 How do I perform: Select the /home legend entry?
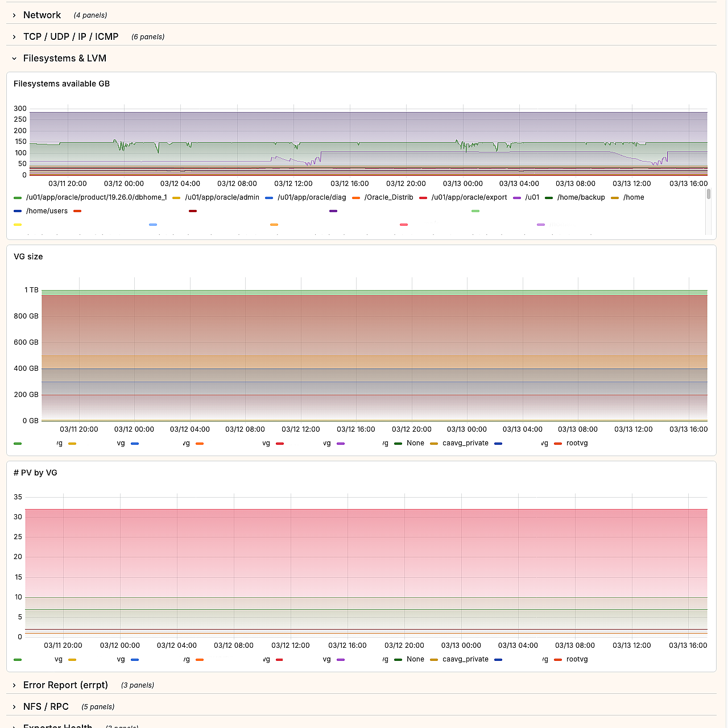point(634,197)
